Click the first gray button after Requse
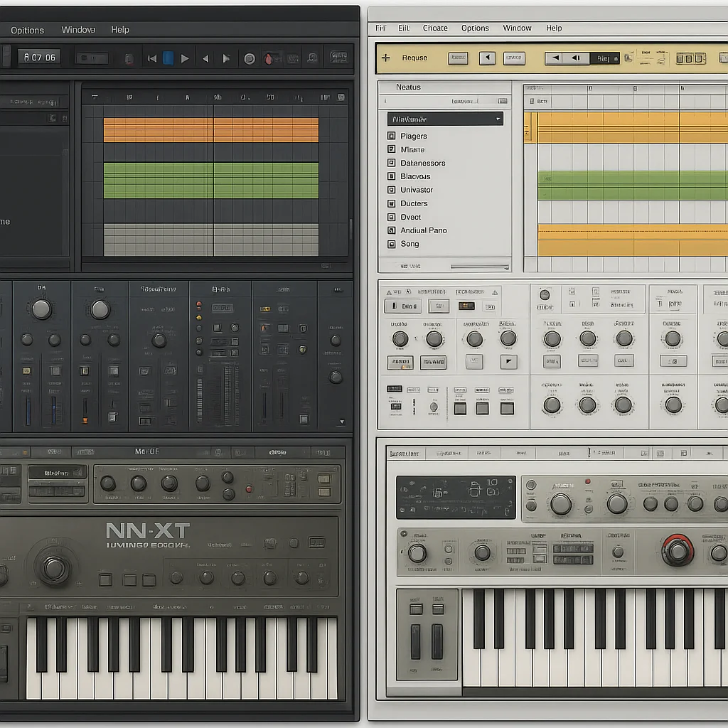Viewport: 728px width, 728px height. [x=459, y=58]
